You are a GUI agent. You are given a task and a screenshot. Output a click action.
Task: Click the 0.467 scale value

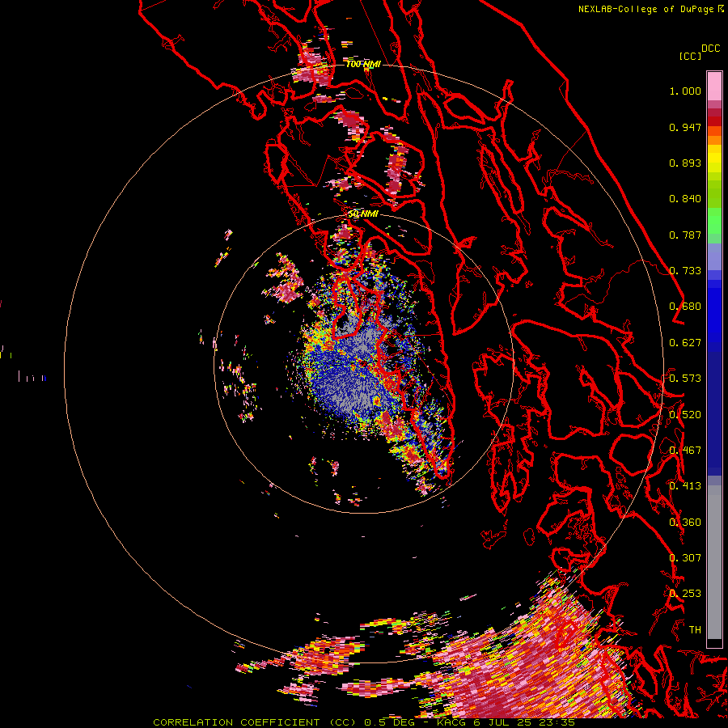coord(685,450)
